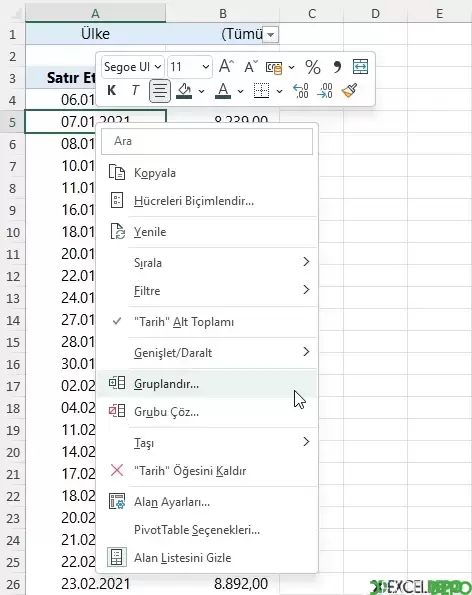
Task: Open Hücreleri Biçimlendir... option
Action: [207, 201]
